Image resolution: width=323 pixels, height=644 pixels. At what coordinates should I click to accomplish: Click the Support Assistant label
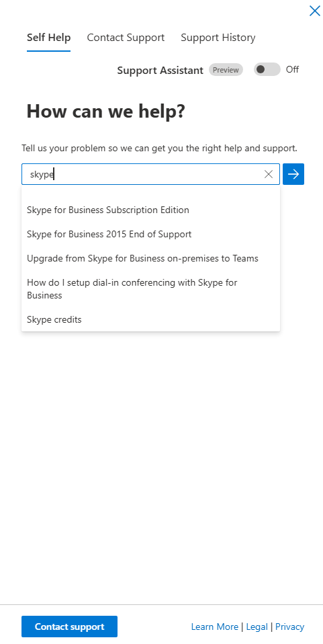[160, 70]
